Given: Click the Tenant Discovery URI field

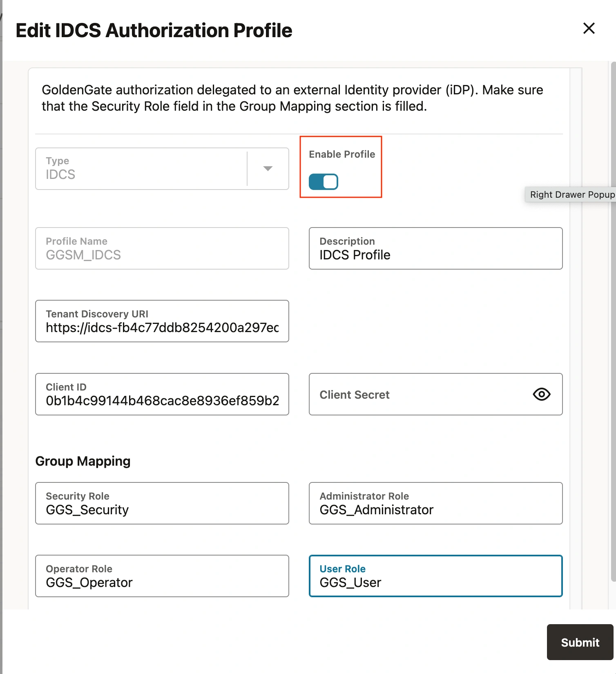Looking at the screenshot, I should tap(162, 321).
